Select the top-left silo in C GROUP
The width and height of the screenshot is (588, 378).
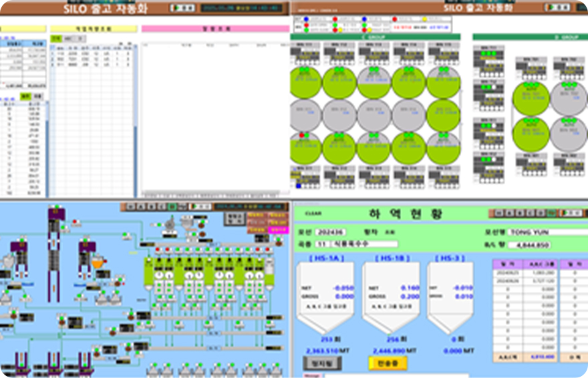(x=306, y=83)
